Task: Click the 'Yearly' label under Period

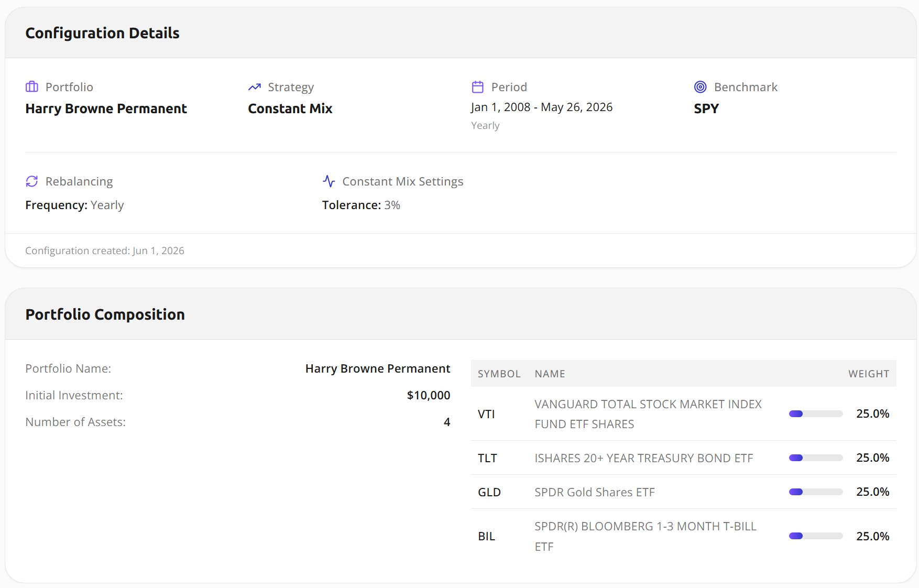Action: pyautogui.click(x=485, y=126)
